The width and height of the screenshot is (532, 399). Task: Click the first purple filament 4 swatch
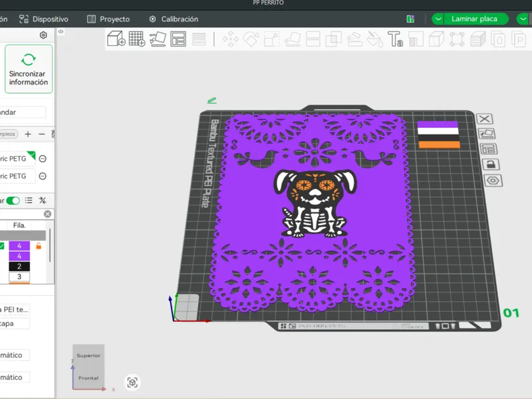click(19, 245)
